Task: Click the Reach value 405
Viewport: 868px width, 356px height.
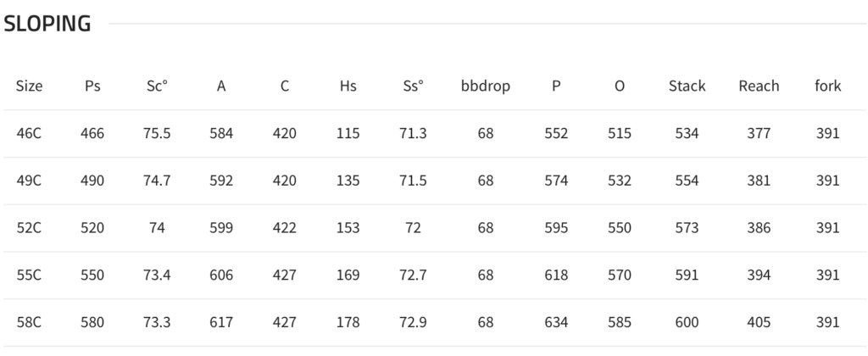Action: click(x=759, y=322)
